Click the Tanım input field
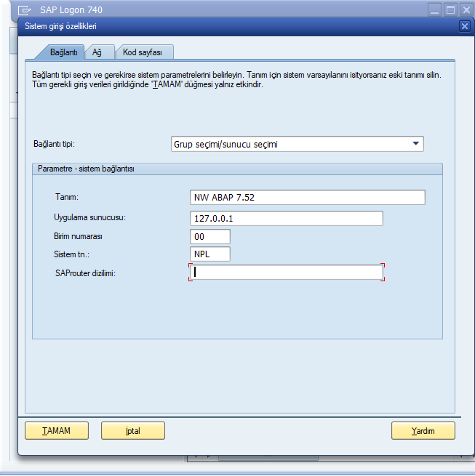The width and height of the screenshot is (475, 476). click(307, 198)
